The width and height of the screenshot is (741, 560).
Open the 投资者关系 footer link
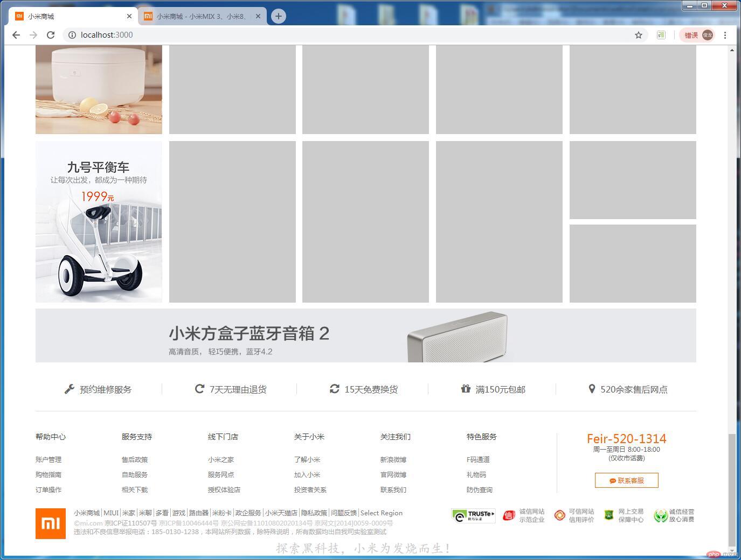(310, 490)
